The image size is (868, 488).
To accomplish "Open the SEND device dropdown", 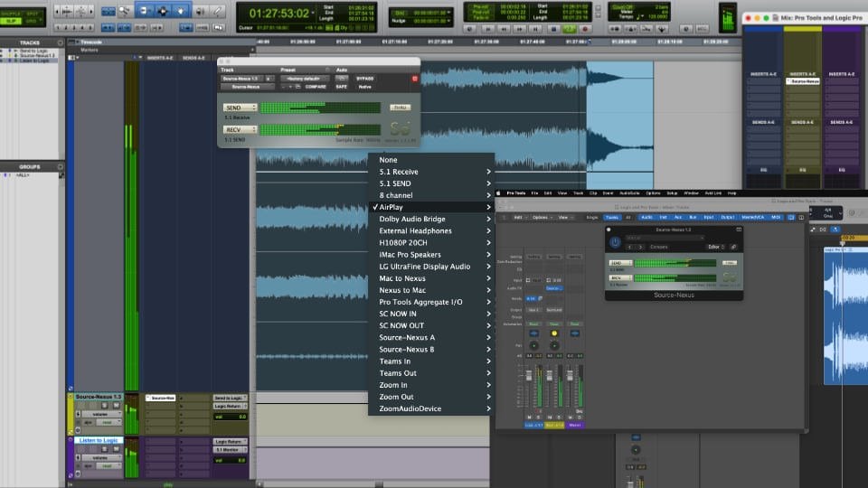I will (240, 108).
